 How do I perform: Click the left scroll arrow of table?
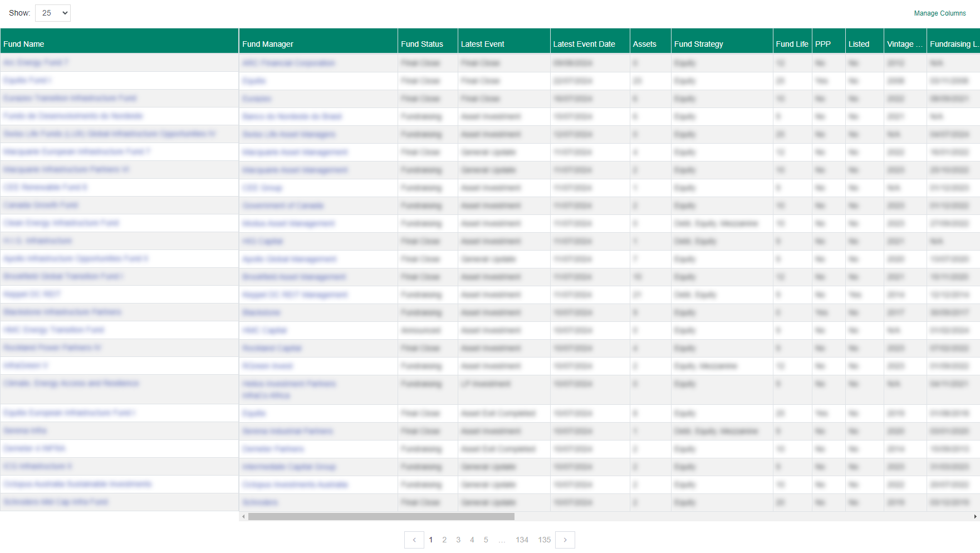[x=243, y=517]
